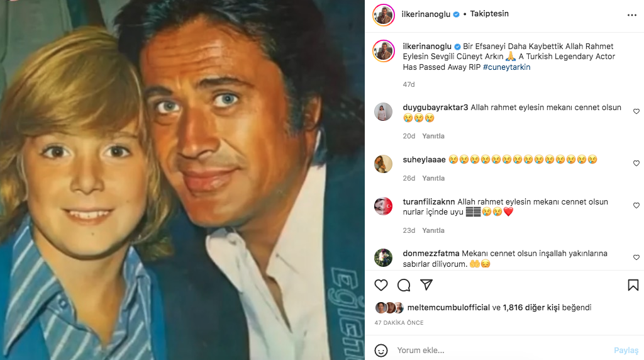Open emoji picker in comment box
644x360 pixels.
click(381, 351)
